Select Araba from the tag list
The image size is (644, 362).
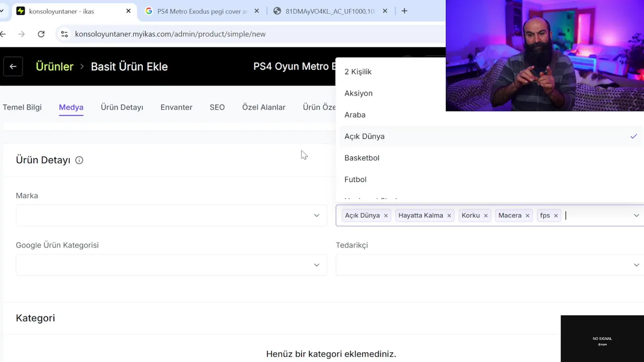(490, 115)
